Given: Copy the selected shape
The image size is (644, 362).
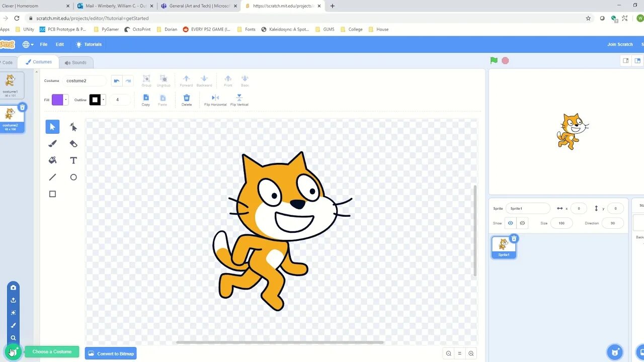Looking at the screenshot, I should tap(146, 100).
